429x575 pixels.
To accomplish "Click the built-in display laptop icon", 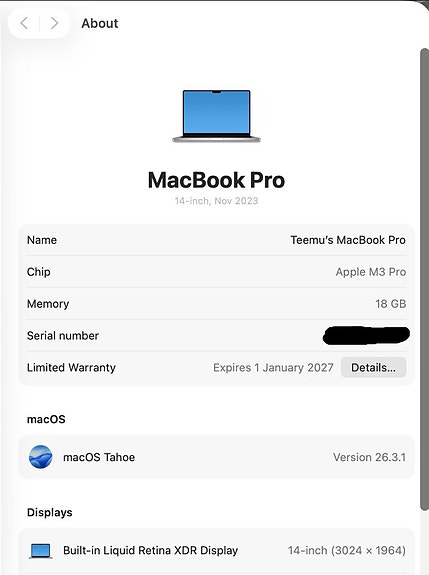I will 40,550.
